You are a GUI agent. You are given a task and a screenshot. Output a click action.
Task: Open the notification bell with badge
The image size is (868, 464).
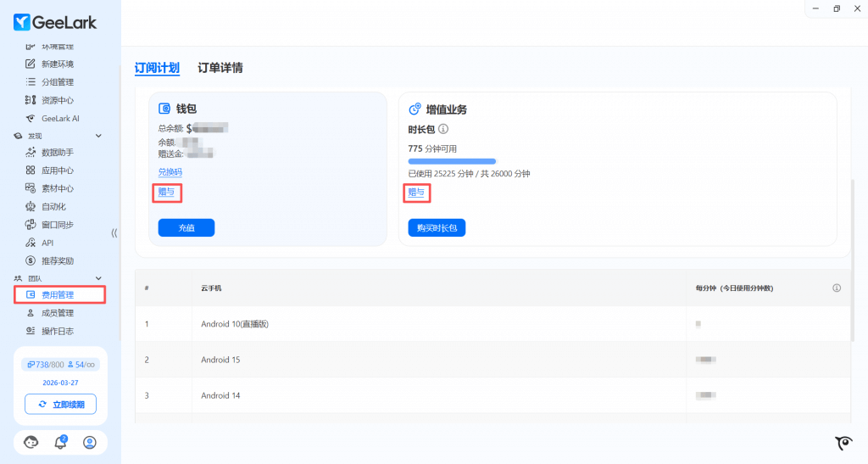pos(60,442)
